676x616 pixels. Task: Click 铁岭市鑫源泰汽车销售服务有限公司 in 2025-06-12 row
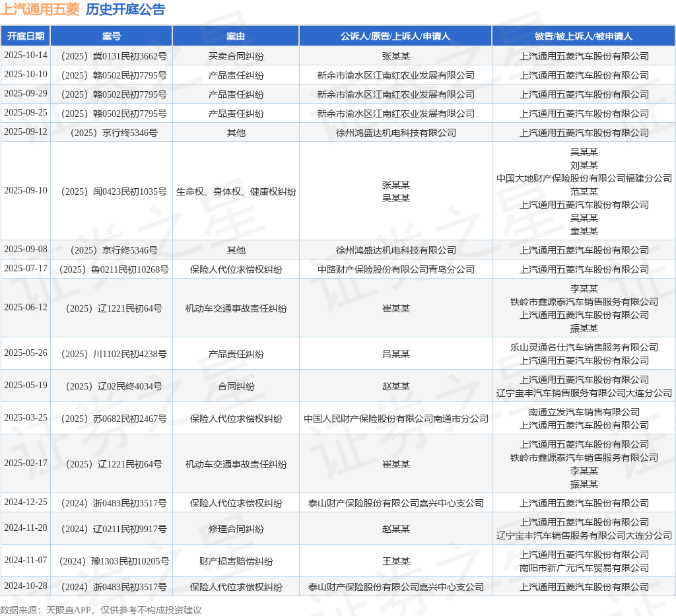[x=584, y=302]
